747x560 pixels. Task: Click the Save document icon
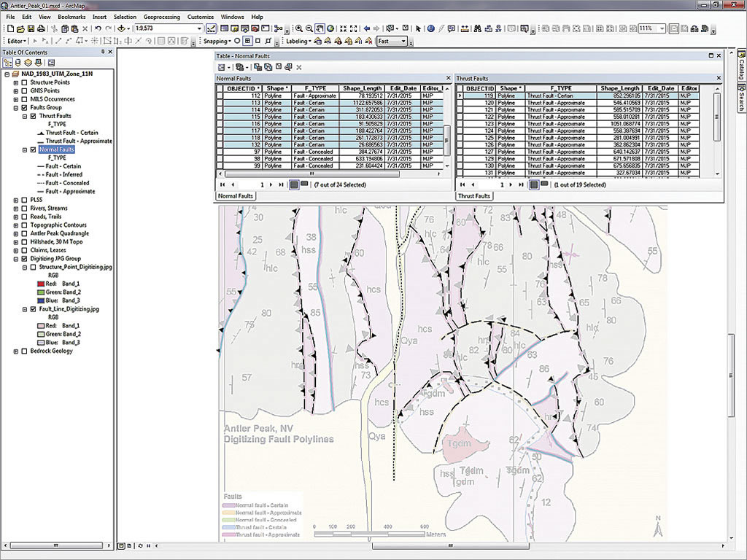pyautogui.click(x=30, y=28)
